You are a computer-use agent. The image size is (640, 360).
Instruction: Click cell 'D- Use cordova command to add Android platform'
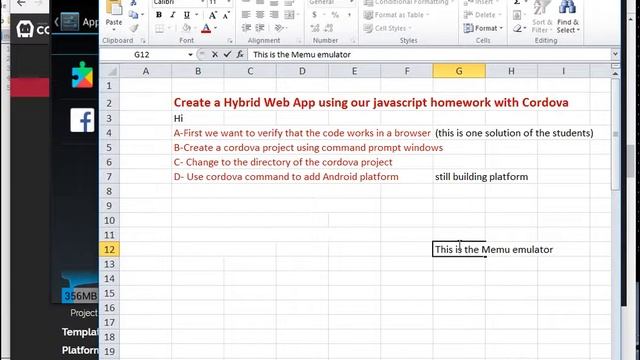tap(286, 177)
